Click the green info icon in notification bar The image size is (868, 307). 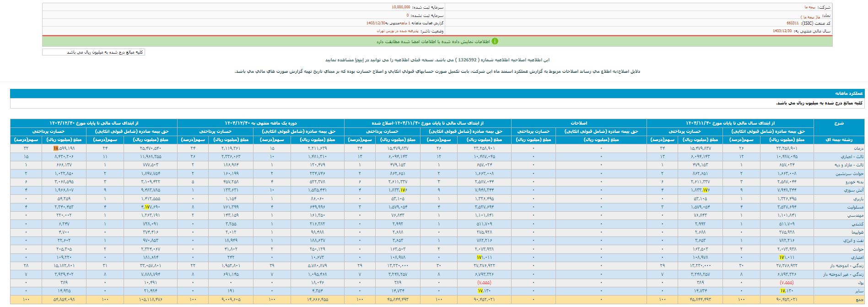pyautogui.click(x=495, y=41)
